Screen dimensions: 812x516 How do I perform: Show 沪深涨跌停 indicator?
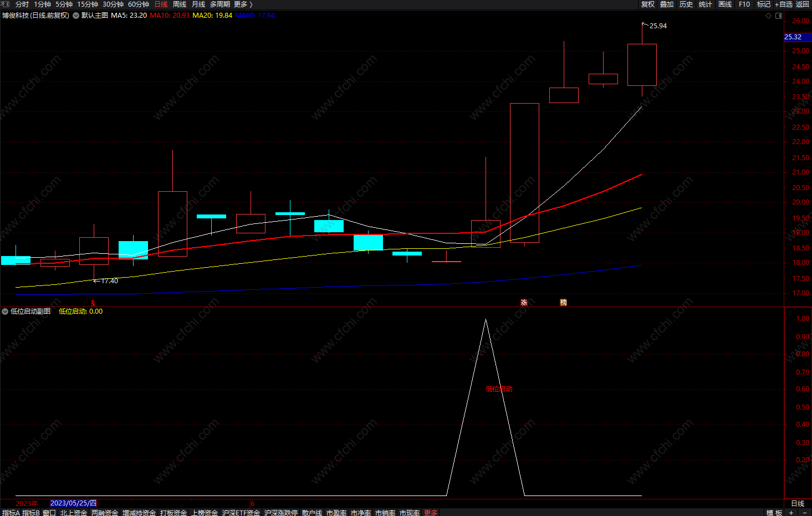281,513
